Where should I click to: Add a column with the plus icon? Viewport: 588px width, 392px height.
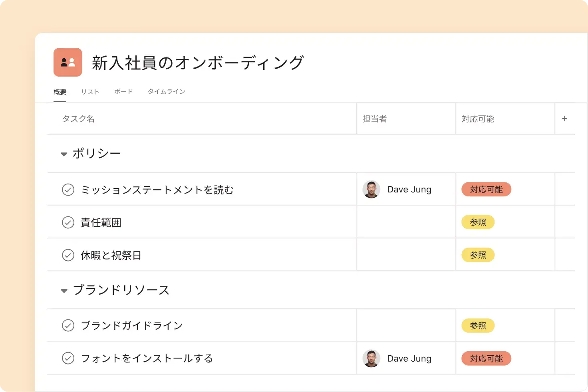point(564,119)
